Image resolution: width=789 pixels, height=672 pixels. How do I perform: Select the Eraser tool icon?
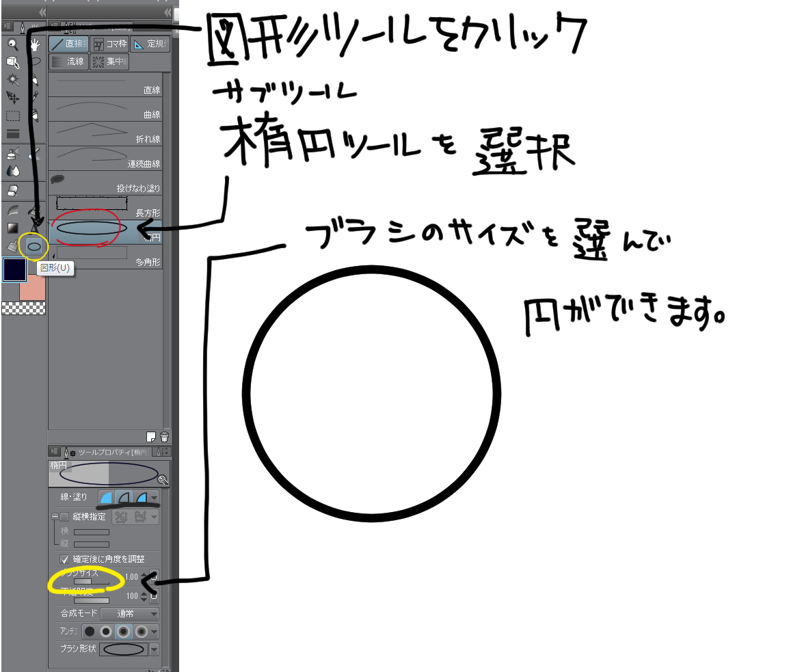pyautogui.click(x=12, y=190)
